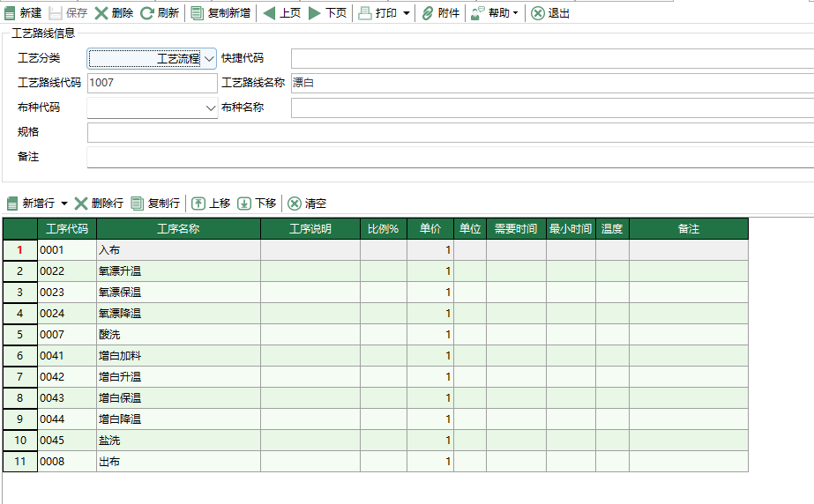
Task: Add a row with 新增行
Action: tap(31, 204)
